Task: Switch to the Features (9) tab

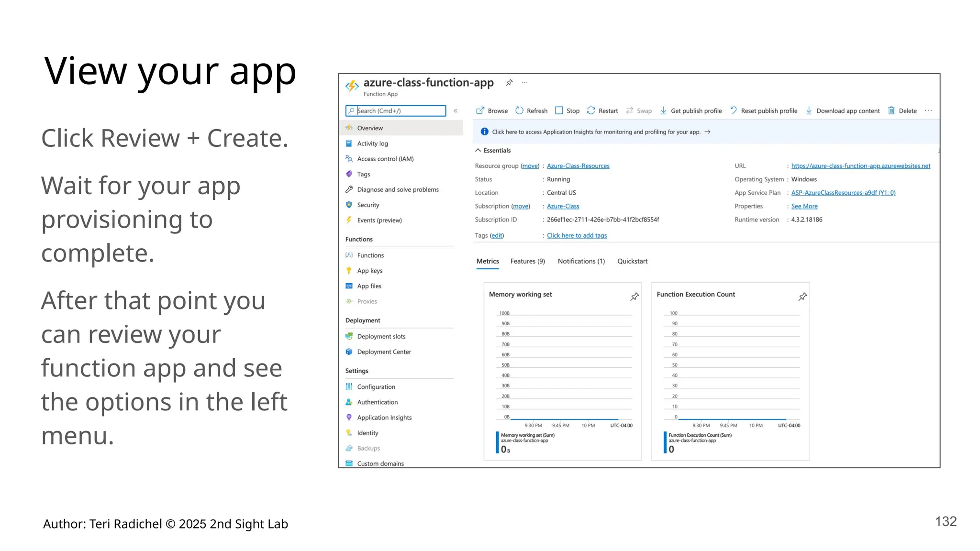Action: click(x=527, y=261)
